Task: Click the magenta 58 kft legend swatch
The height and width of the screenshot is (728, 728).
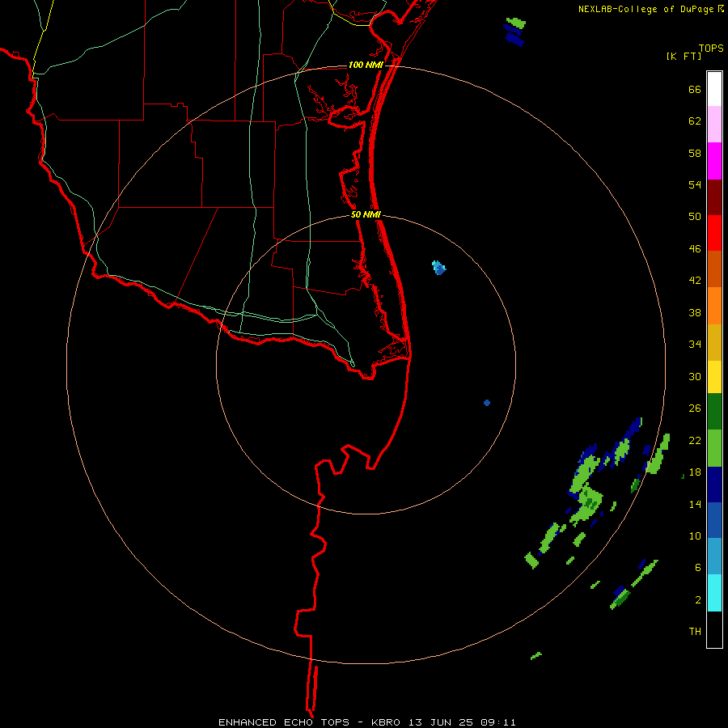Action: 714,161
